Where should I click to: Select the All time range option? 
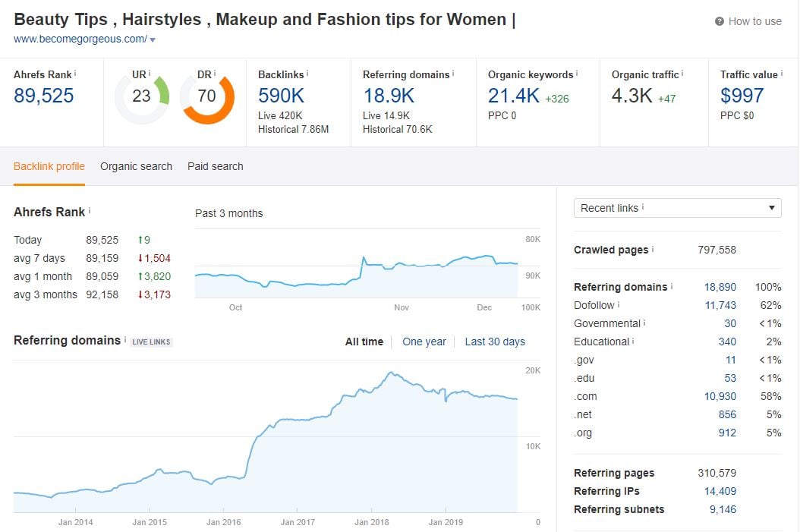pos(364,342)
